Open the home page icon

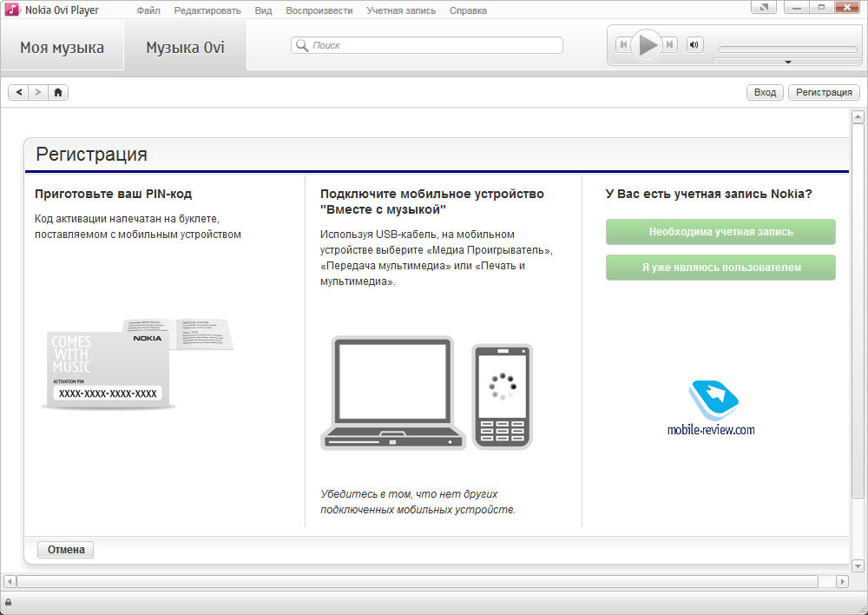[58, 92]
